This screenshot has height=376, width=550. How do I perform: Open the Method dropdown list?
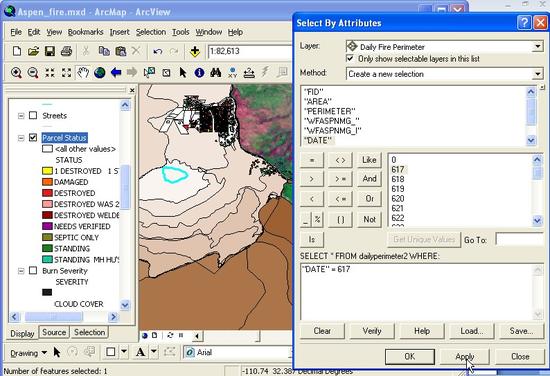pyautogui.click(x=537, y=74)
